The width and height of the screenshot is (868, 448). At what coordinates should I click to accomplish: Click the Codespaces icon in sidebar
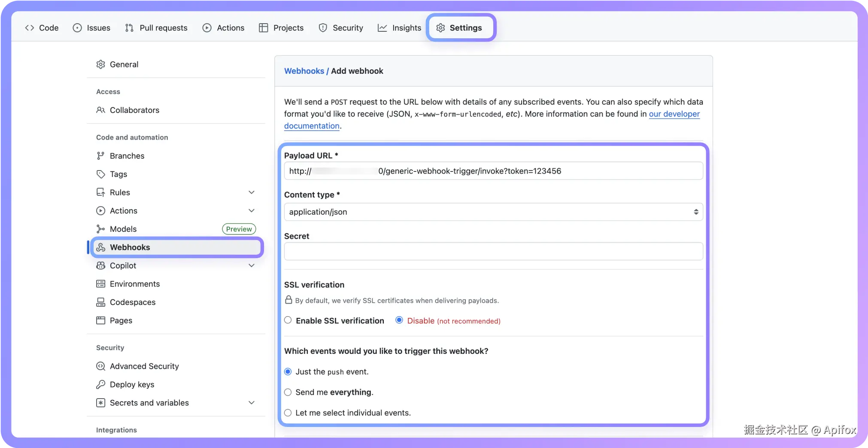101,302
